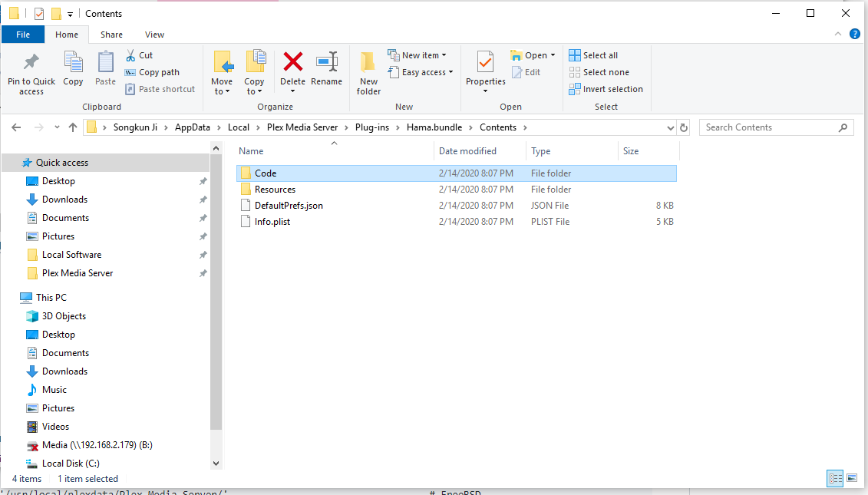Image resolution: width=868 pixels, height=495 pixels.
Task: Invert the current selection
Action: coord(606,88)
